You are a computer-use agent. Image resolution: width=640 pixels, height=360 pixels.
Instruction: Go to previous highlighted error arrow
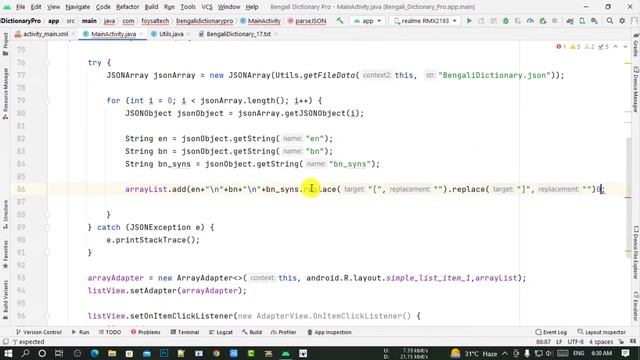[616, 47]
